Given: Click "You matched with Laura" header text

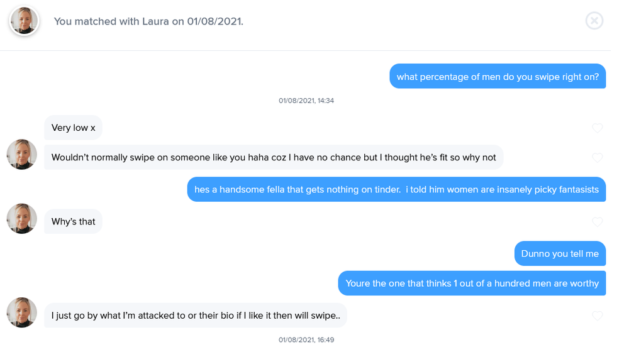Looking at the screenshot, I should [148, 21].
